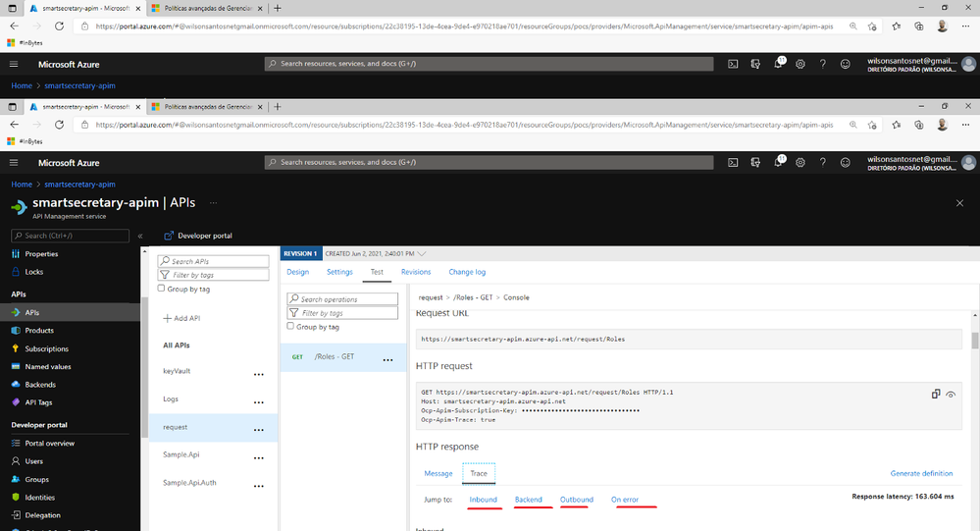This screenshot has height=531, width=980.
Task: Tick Group by tag under Filter APIs
Action: tap(161, 289)
